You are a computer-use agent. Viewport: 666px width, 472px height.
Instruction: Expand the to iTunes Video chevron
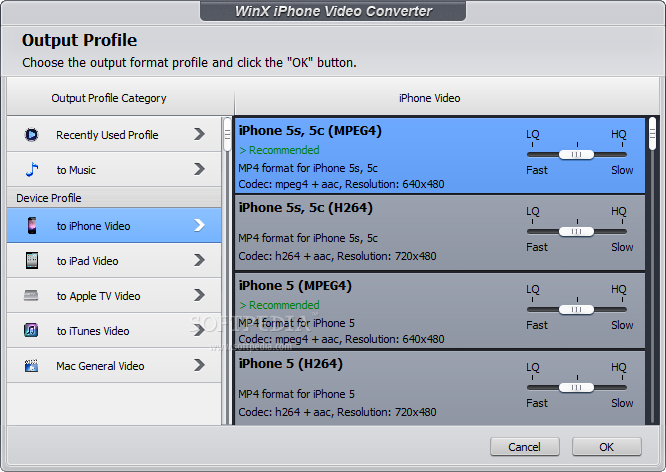[199, 330]
